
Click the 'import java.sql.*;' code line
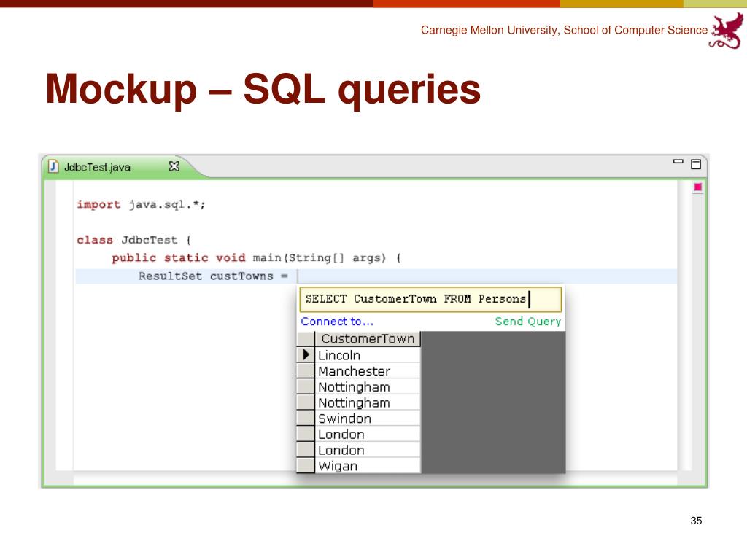click(141, 204)
